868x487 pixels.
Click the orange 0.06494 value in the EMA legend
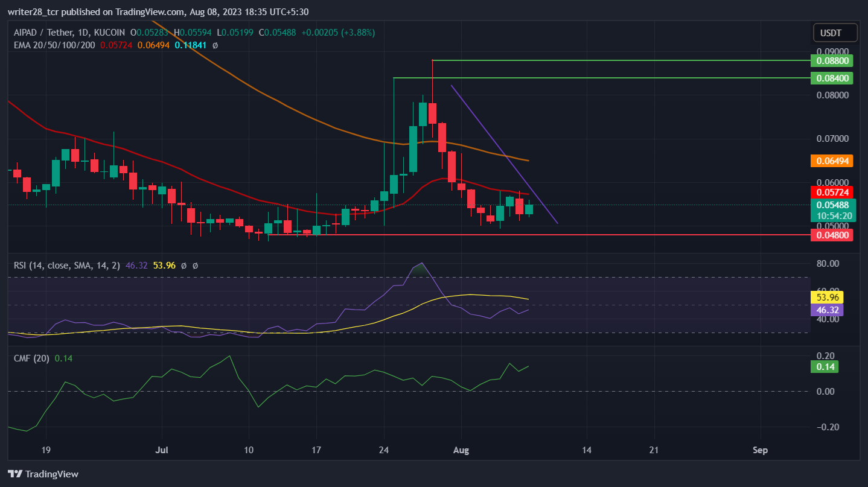tap(153, 45)
